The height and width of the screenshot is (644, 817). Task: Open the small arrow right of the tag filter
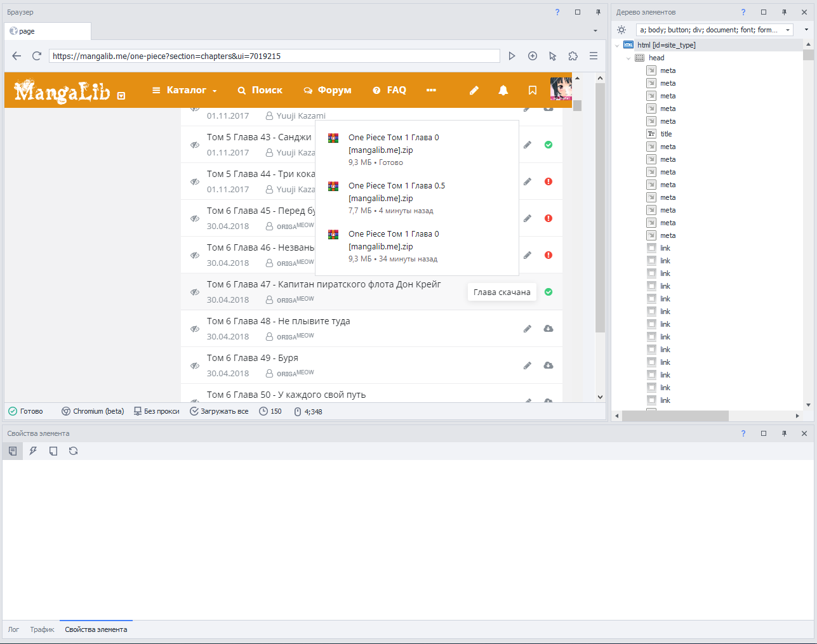click(x=806, y=30)
